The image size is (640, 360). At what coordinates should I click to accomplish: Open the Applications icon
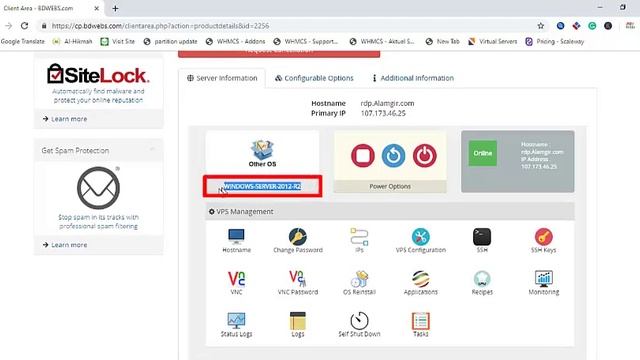[x=420, y=279]
